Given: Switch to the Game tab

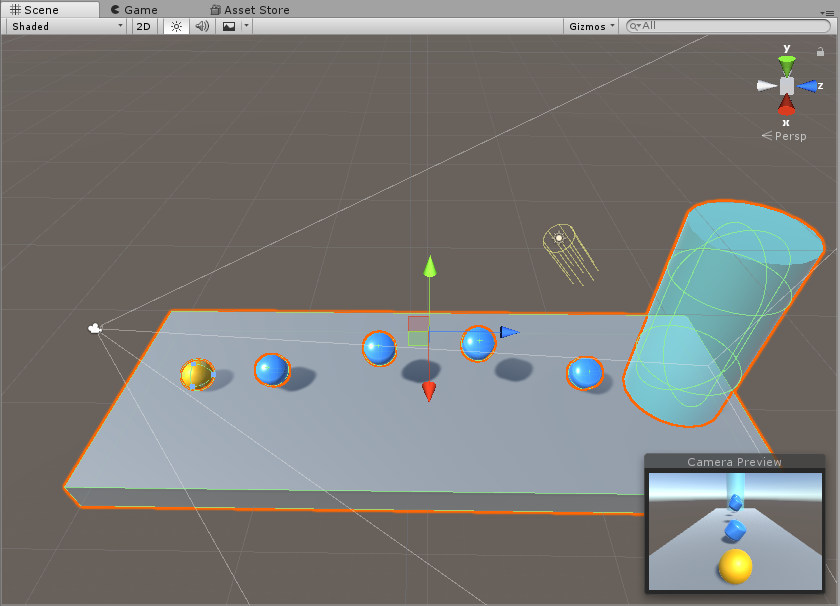Looking at the screenshot, I should pos(134,10).
